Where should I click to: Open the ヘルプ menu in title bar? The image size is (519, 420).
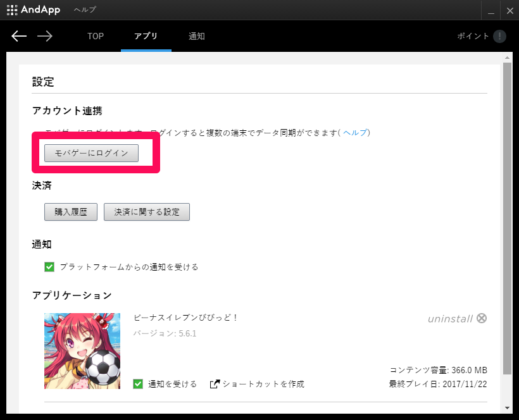point(85,10)
